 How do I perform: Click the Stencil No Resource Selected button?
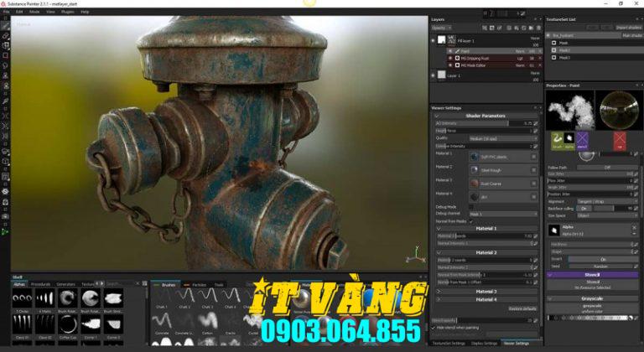(x=593, y=285)
